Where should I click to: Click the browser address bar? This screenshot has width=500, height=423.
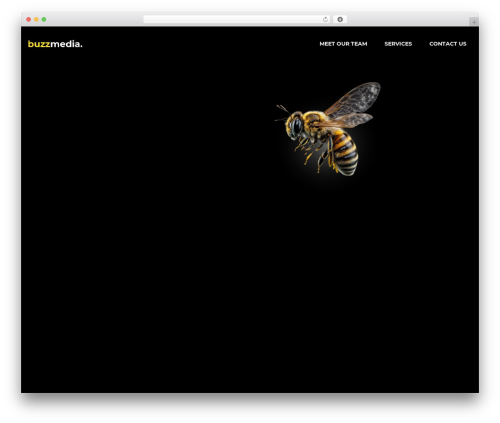(x=237, y=19)
